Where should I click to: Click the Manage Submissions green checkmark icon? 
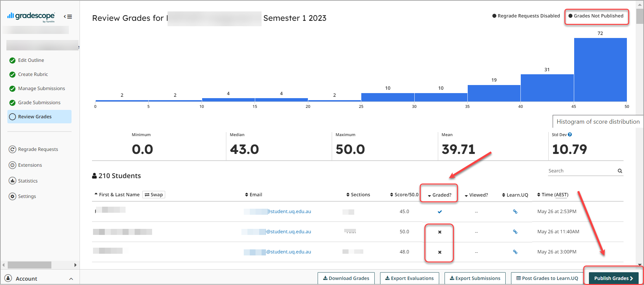point(12,89)
